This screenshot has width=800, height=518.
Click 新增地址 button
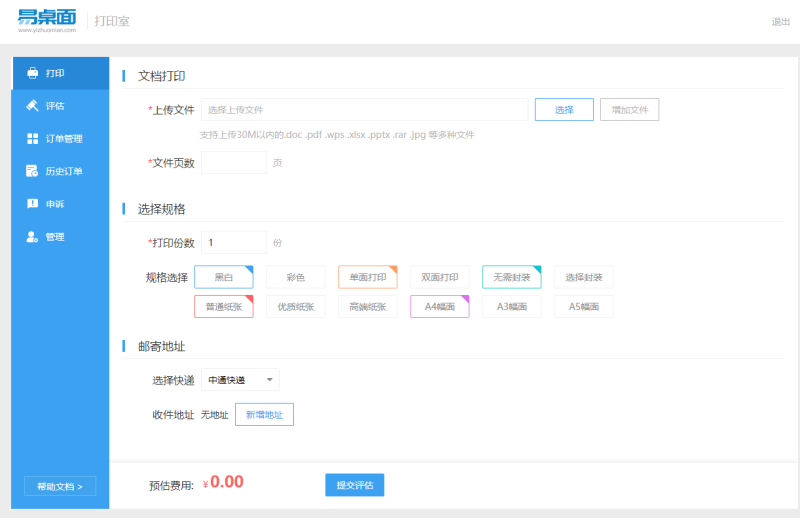click(264, 415)
